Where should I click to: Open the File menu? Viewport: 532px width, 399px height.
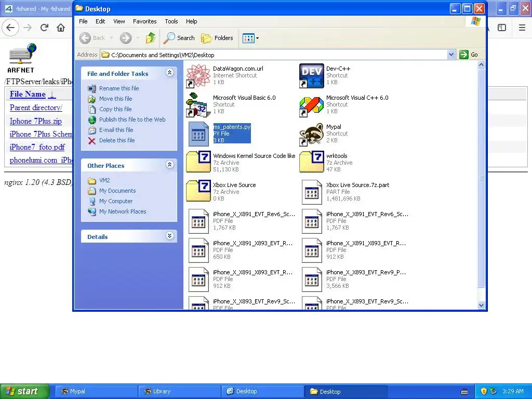point(83,21)
